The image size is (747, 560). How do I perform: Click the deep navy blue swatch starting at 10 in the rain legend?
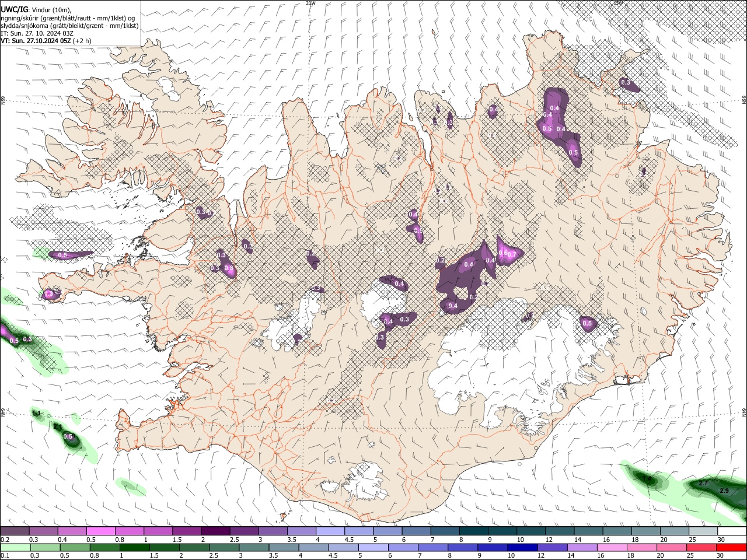pos(523,547)
